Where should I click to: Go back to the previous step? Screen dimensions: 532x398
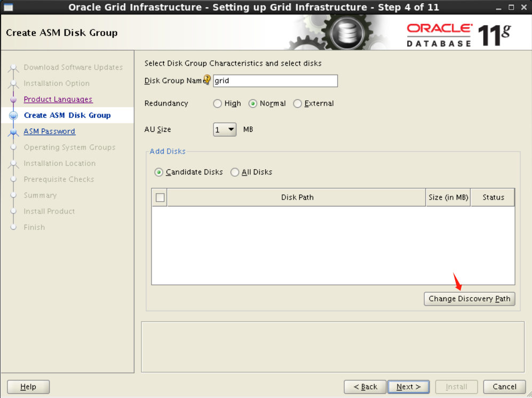[365, 387]
